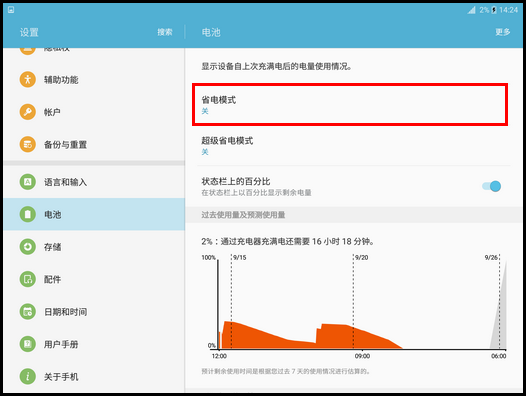Tap the 在状态栏上以百分比显示剩余电量 subtitle
The image size is (526, 396).
click(256, 193)
